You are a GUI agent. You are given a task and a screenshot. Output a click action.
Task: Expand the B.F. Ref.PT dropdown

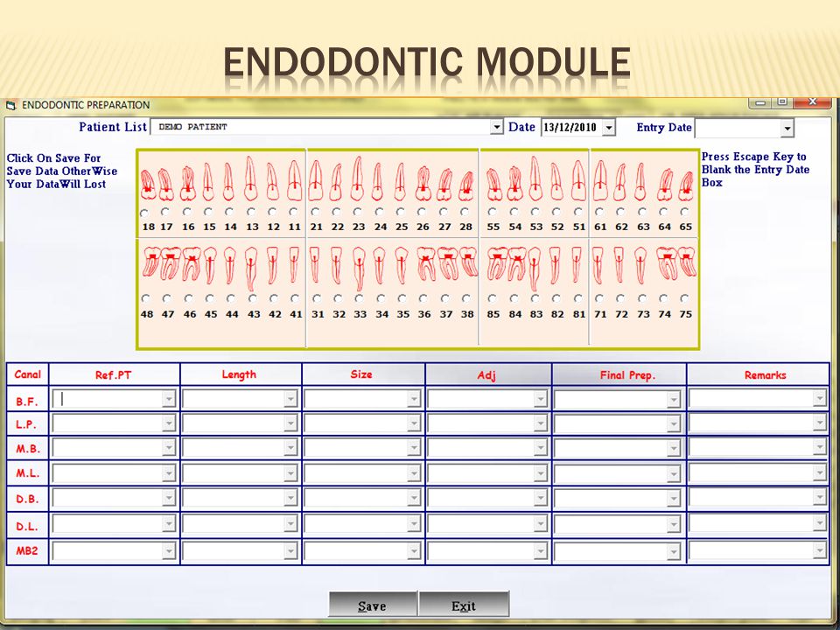pos(169,399)
